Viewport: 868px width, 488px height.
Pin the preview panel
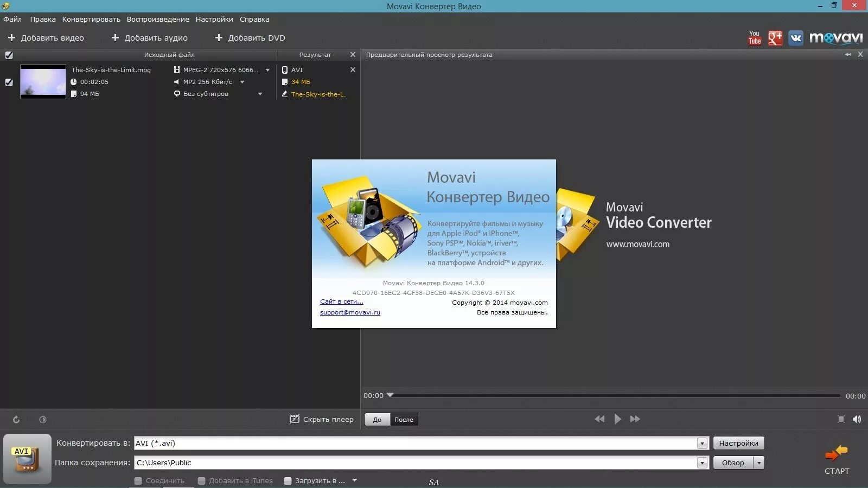tap(848, 55)
